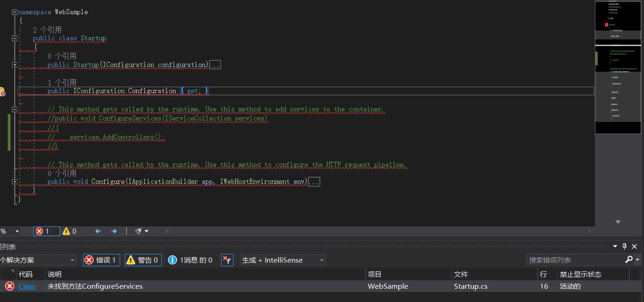Click IWebHostEnvironment parameter type

click(255, 181)
